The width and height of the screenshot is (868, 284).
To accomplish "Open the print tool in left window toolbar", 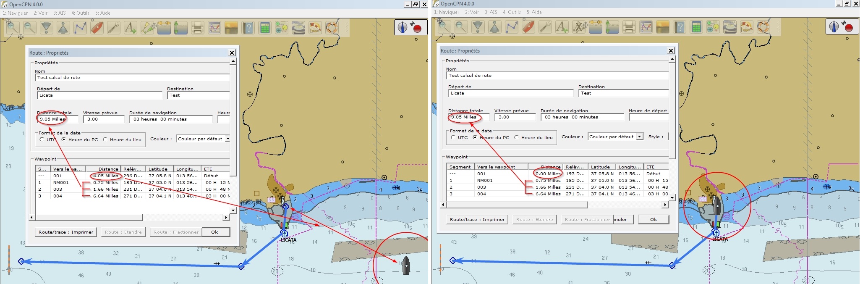I will pyautogui.click(x=197, y=28).
